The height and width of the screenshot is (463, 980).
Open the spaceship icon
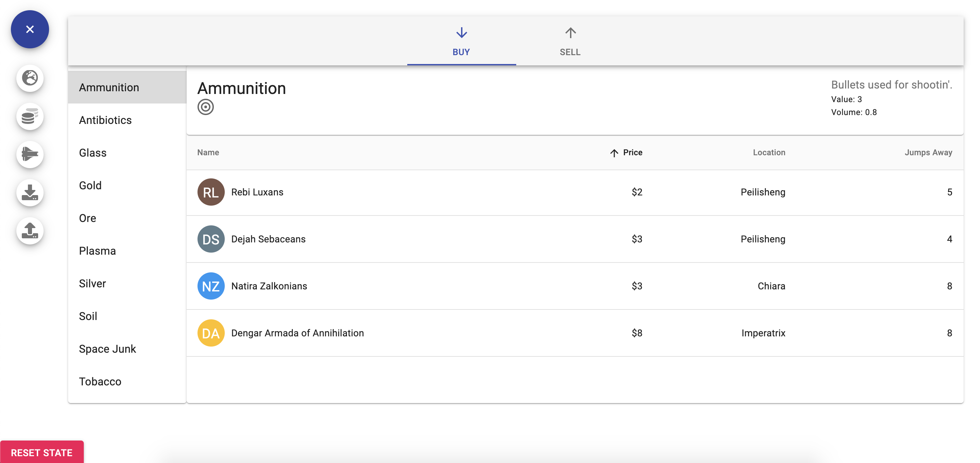point(30,155)
